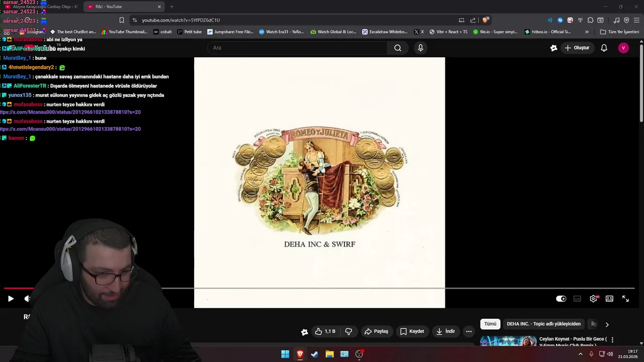The image size is (644, 362).
Task: Switch player to theater mode
Action: point(609,299)
